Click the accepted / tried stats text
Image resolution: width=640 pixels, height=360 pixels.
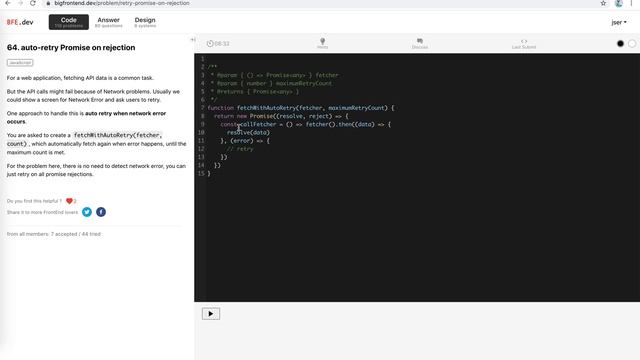click(x=54, y=234)
